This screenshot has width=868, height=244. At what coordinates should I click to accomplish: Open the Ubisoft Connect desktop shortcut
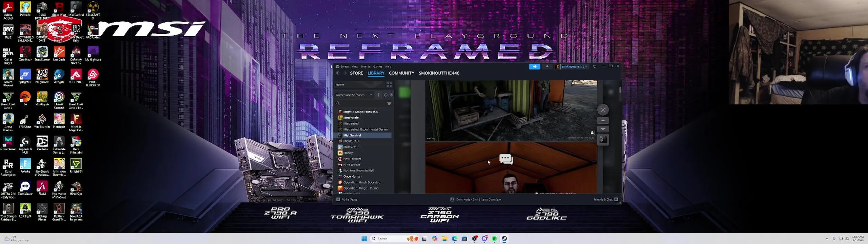59,100
